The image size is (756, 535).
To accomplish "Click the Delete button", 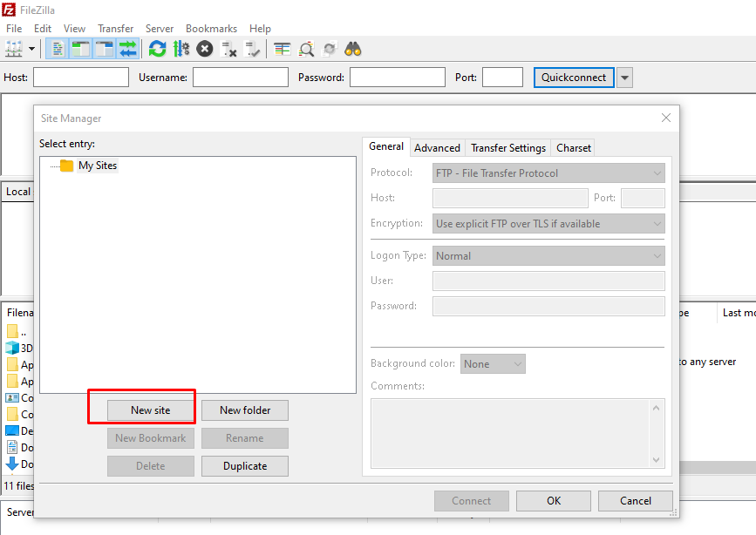I will [x=151, y=466].
